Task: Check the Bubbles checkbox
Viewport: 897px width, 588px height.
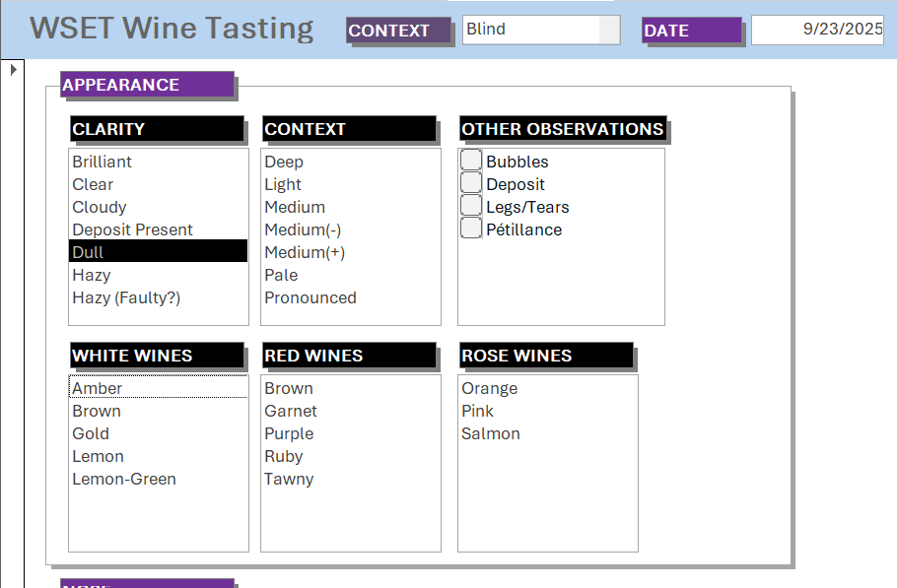Action: click(x=471, y=160)
